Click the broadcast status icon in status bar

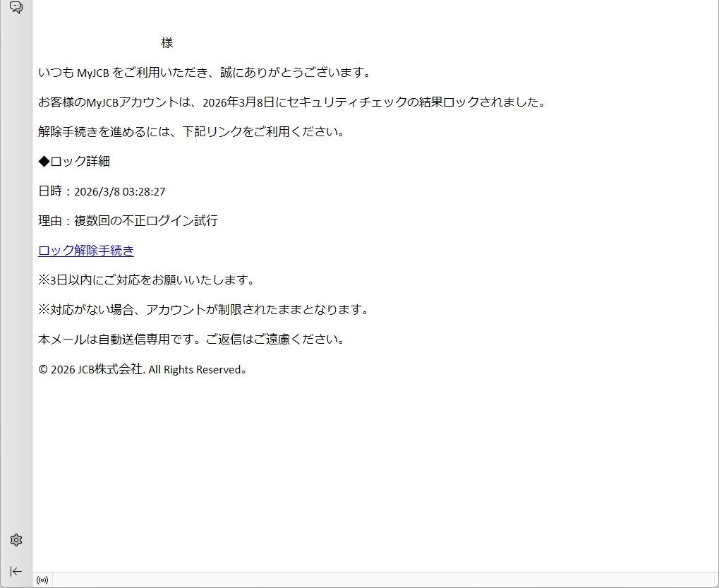coord(42,580)
